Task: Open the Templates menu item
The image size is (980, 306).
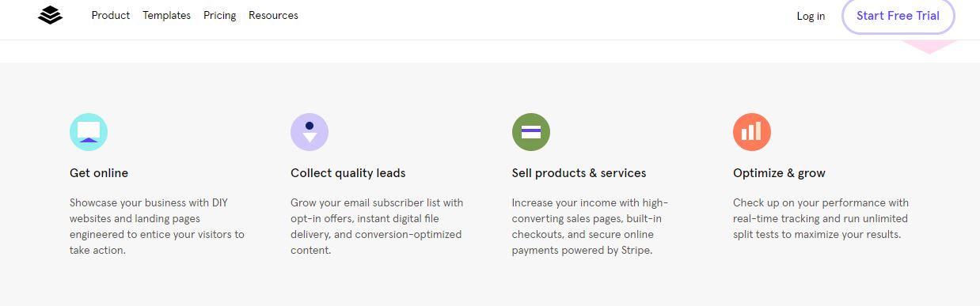Action: coord(166,15)
